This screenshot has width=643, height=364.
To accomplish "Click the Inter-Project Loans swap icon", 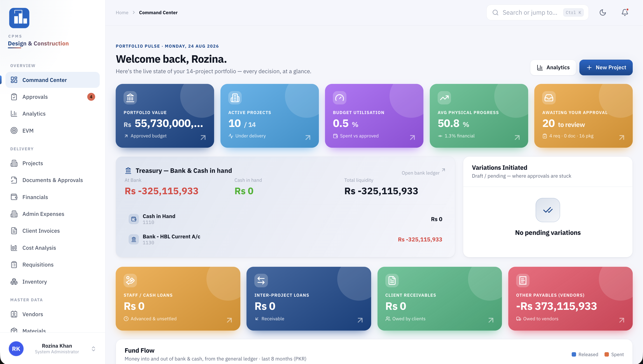I will (261, 281).
